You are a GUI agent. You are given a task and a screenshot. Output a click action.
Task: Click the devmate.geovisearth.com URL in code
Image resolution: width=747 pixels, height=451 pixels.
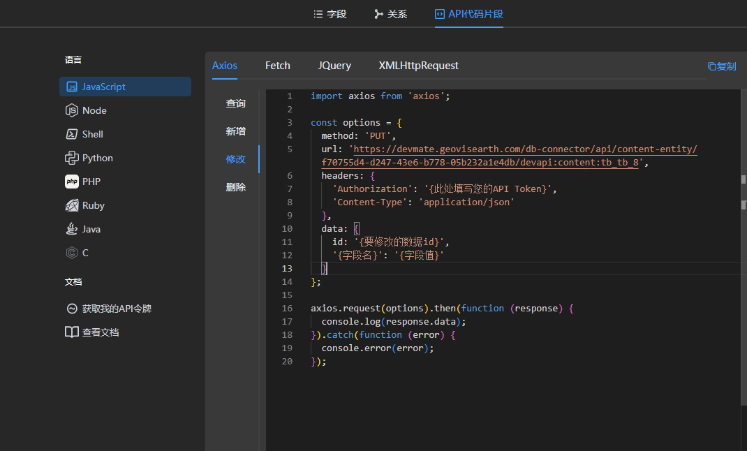pyautogui.click(x=509, y=156)
